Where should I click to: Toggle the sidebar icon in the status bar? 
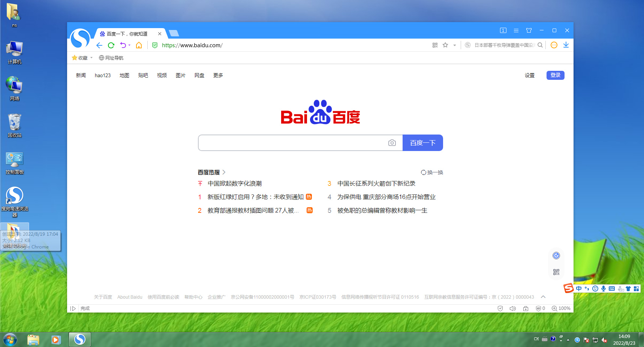coord(73,308)
